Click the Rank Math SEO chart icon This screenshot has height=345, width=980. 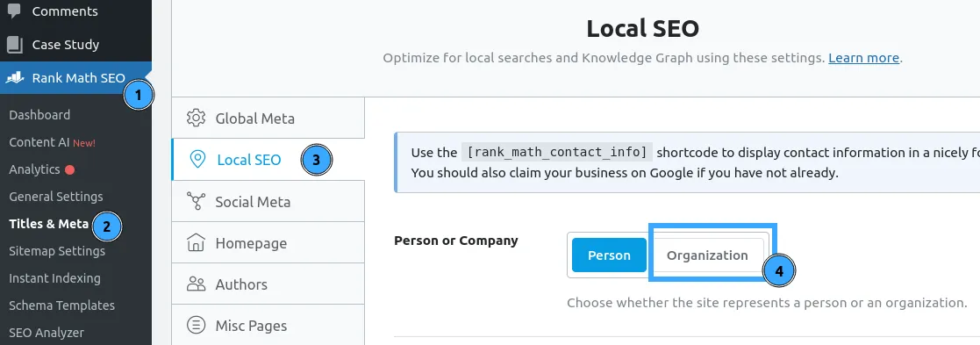point(15,78)
